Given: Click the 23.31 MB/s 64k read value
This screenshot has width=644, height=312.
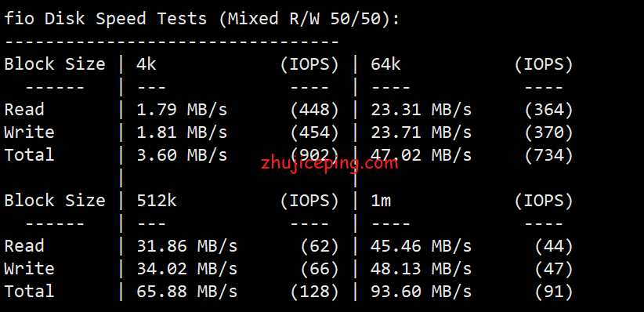Looking at the screenshot, I should click(421, 110).
